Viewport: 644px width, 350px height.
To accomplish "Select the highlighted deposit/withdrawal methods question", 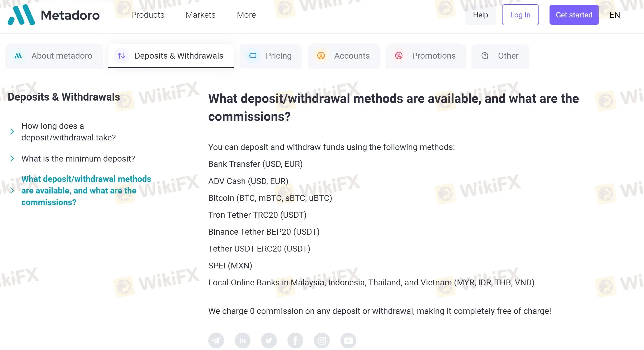I will click(x=86, y=190).
